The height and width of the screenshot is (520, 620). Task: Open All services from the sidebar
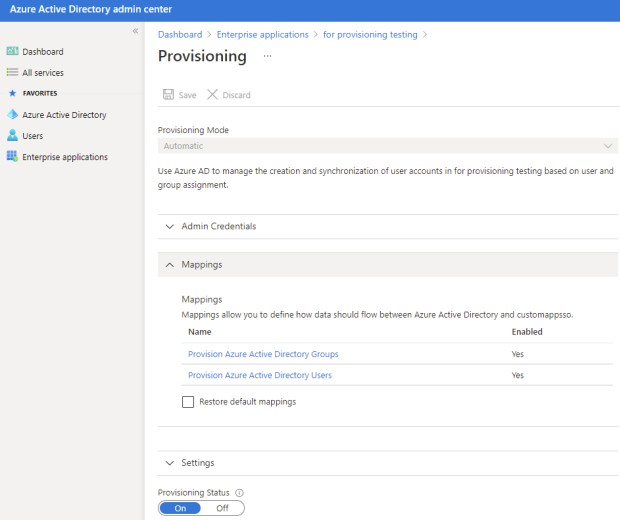click(43, 73)
